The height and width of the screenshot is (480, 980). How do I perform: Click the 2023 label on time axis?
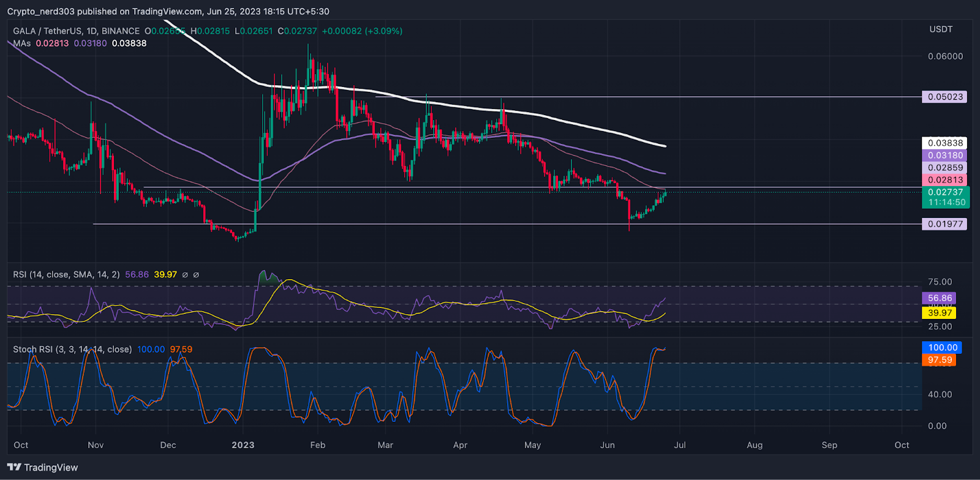243,445
